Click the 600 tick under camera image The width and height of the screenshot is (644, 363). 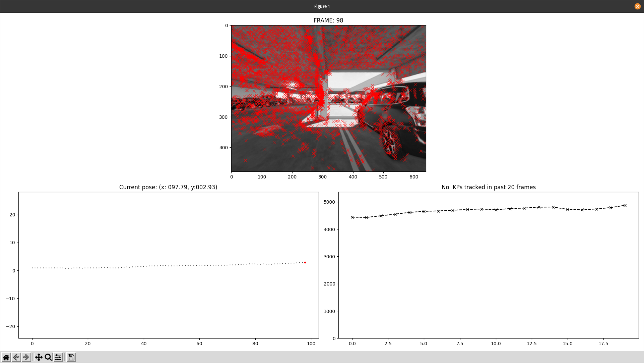(413, 177)
